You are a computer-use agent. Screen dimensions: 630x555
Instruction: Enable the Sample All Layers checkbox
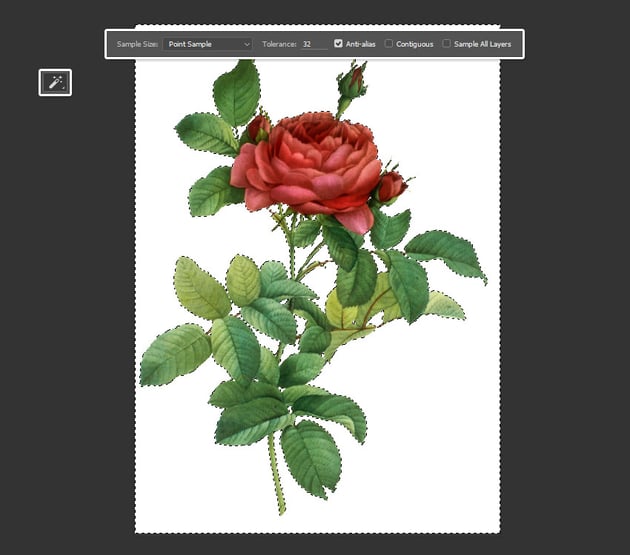click(446, 43)
